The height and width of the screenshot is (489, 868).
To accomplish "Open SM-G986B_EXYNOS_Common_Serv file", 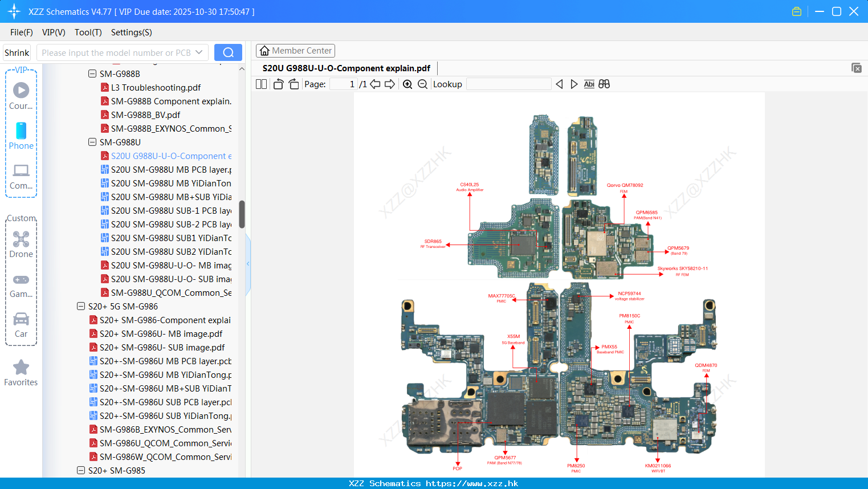I will (165, 429).
